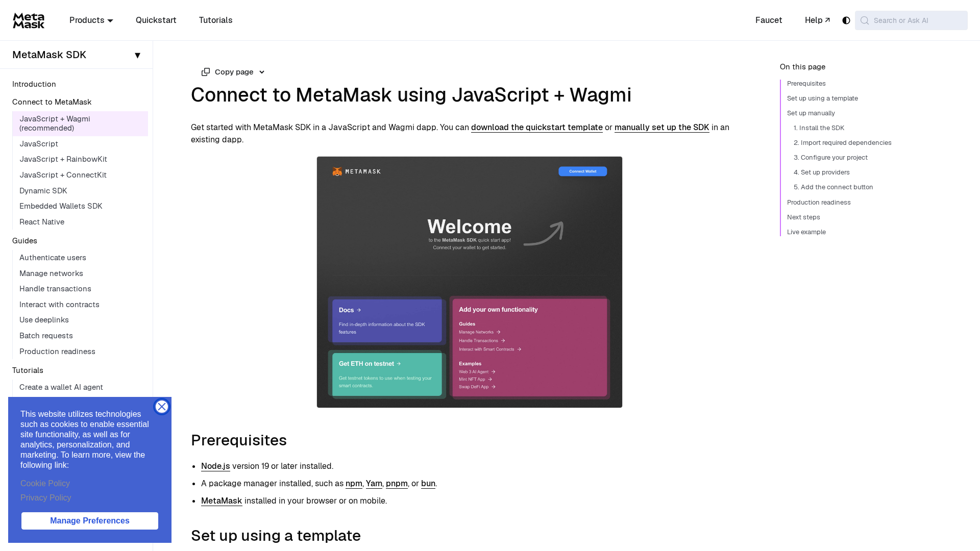
Task: Expand the Products dropdown menu
Action: [x=91, y=20]
